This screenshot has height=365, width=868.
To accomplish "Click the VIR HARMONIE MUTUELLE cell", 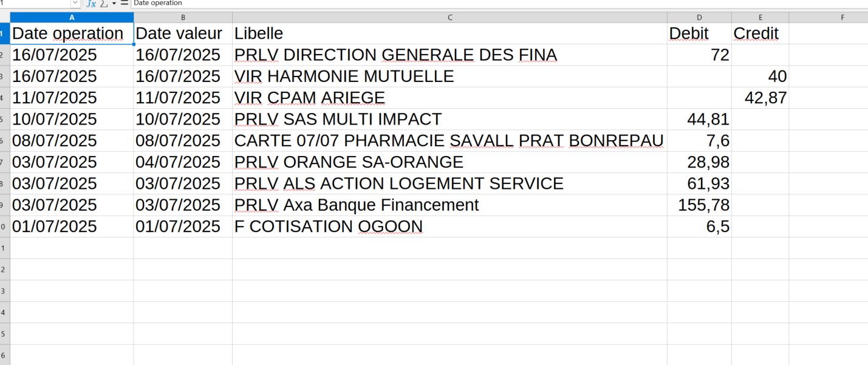I will (449, 77).
